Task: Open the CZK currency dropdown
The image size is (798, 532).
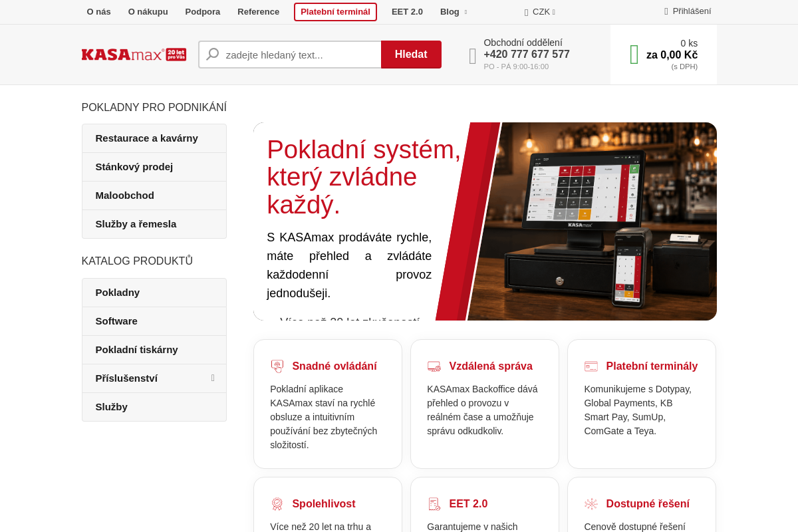Action: click(540, 11)
